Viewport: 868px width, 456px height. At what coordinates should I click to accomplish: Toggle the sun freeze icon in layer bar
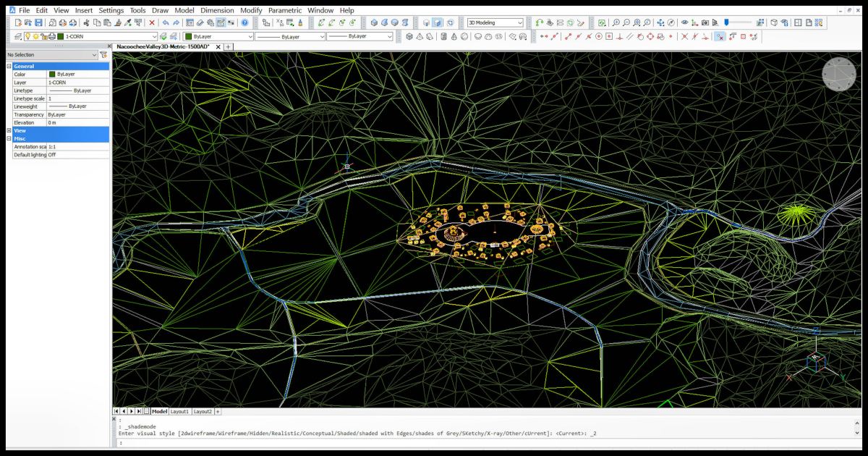[35, 36]
